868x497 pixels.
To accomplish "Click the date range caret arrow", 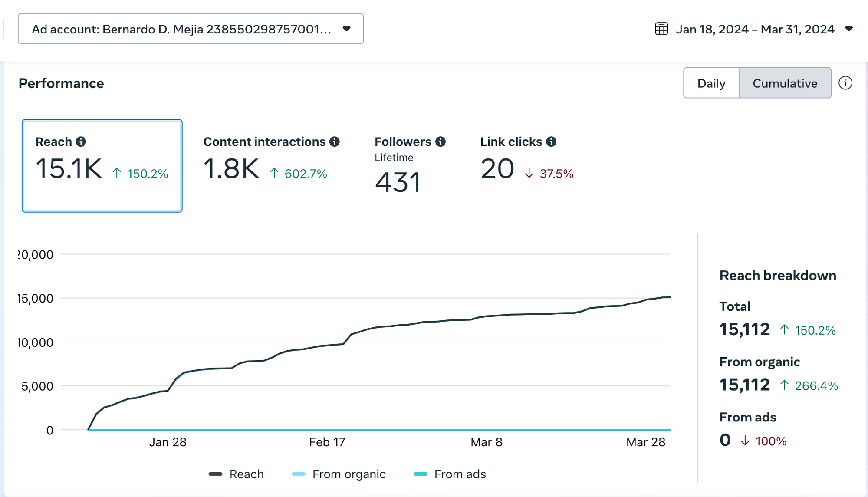I will point(849,29).
